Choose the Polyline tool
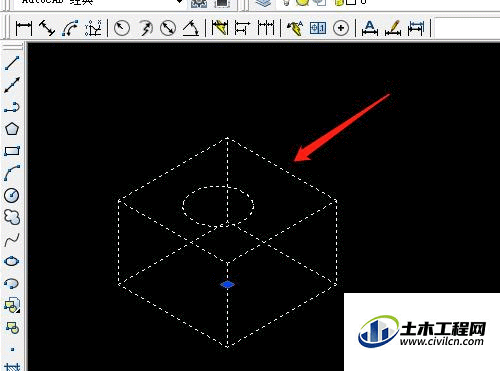Screen dimensions: 500x371 (x=12, y=107)
